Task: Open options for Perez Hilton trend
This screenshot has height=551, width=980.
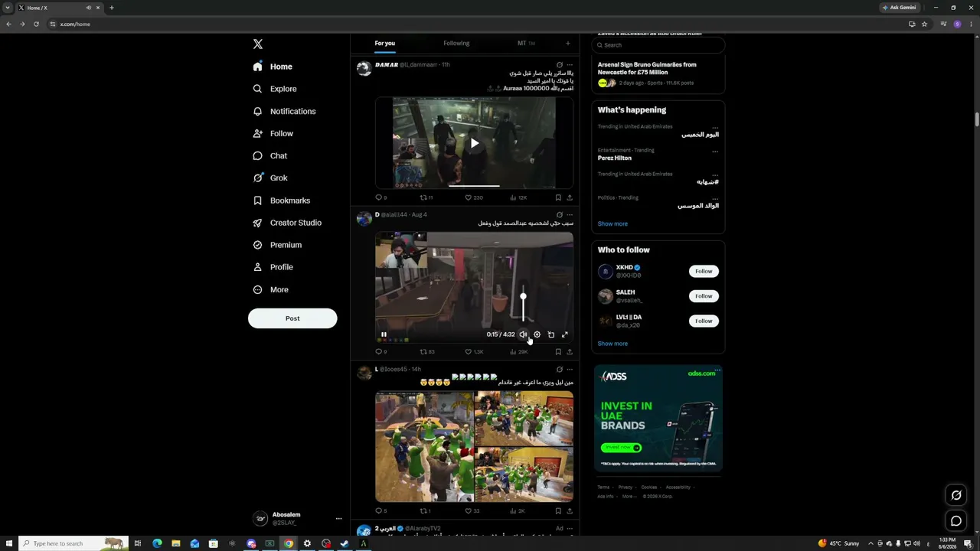Action: (715, 152)
